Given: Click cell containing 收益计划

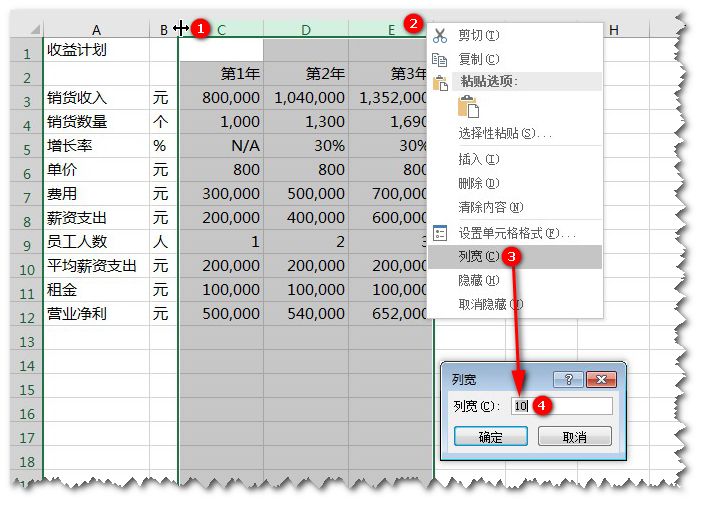Looking at the screenshot, I should click(96, 50).
